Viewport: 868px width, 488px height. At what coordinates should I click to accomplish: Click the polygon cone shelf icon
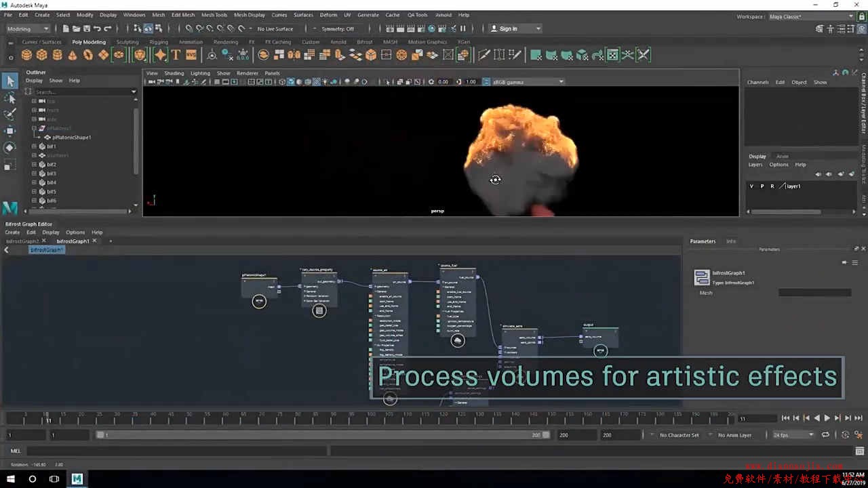click(73, 55)
